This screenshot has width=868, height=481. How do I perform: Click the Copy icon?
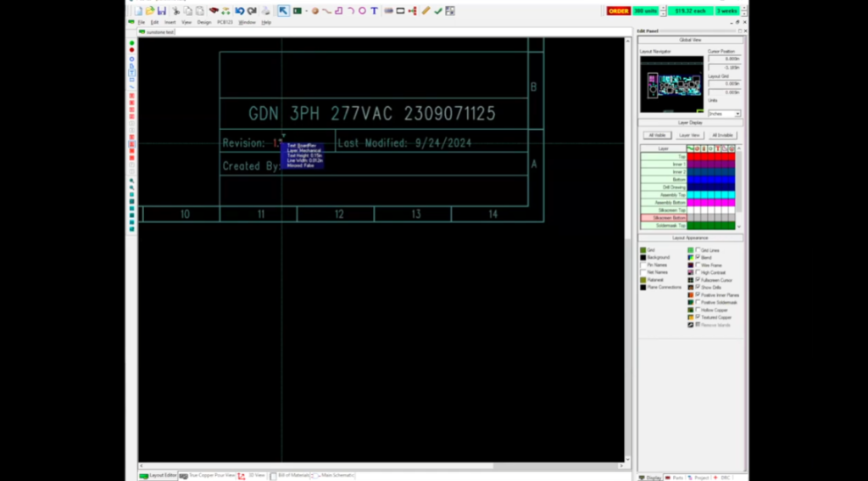click(x=187, y=11)
